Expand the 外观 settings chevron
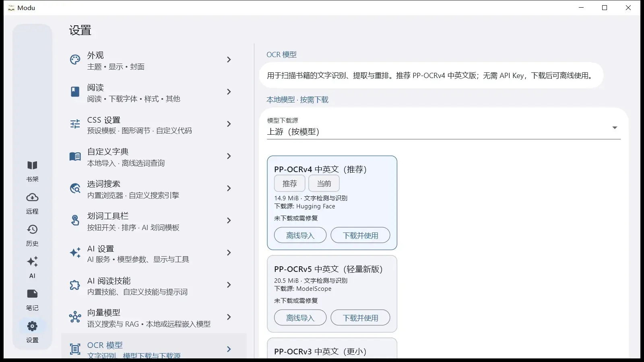644x362 pixels. click(x=229, y=60)
